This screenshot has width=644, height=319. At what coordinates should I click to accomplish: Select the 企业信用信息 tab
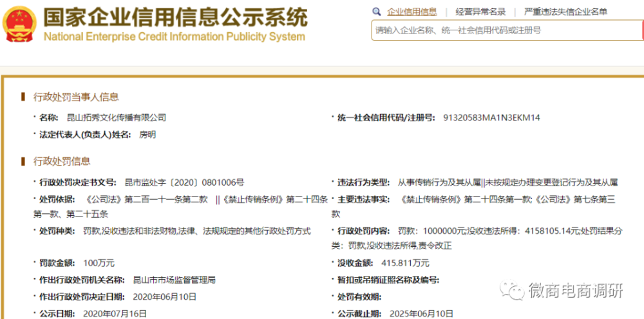click(412, 12)
